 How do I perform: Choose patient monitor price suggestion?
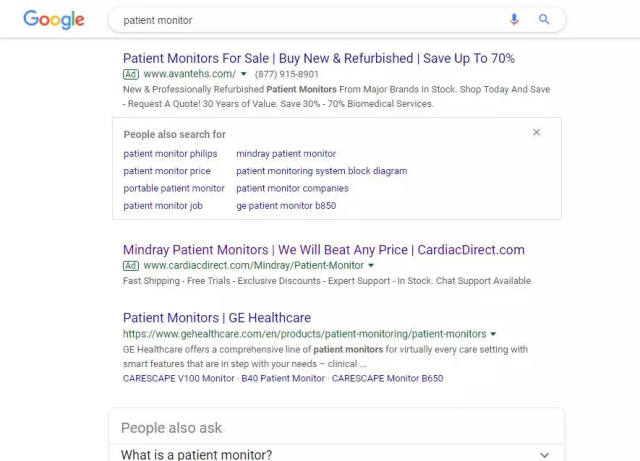click(167, 171)
